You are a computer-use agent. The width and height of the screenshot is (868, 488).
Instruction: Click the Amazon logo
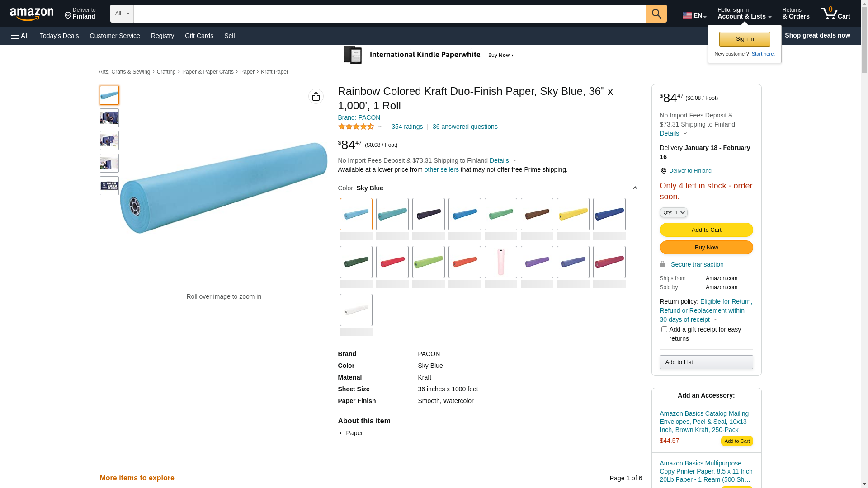click(32, 14)
